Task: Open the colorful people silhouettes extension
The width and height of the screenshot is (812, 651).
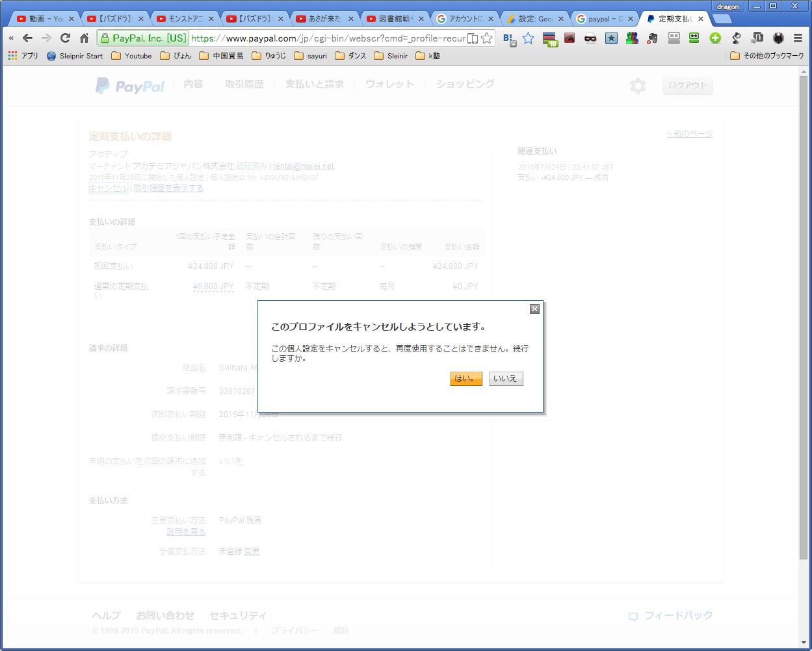Action: pyautogui.click(x=632, y=38)
